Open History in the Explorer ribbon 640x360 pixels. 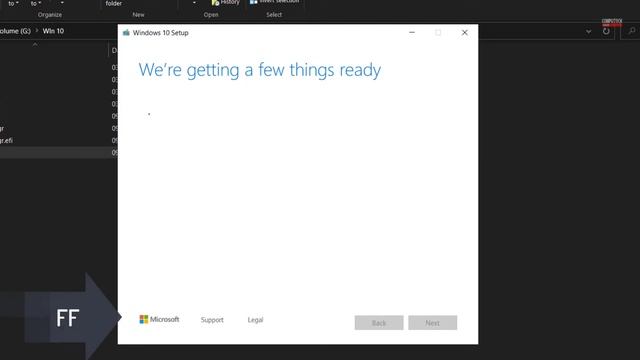[x=225, y=2]
